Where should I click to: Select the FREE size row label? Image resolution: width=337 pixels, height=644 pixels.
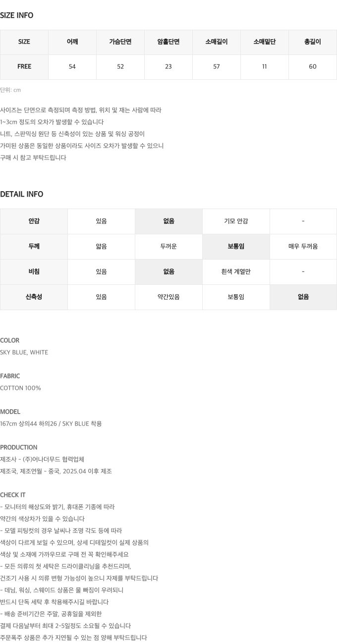tap(24, 66)
